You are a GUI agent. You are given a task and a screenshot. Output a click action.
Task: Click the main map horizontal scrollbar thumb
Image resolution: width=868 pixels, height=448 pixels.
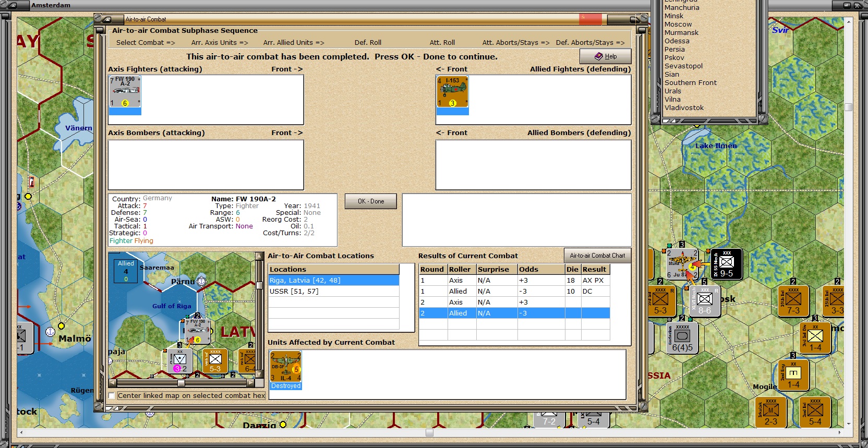(x=429, y=433)
